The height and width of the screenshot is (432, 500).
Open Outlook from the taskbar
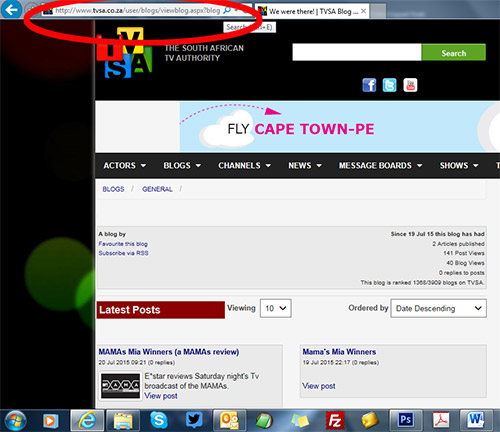point(229,421)
